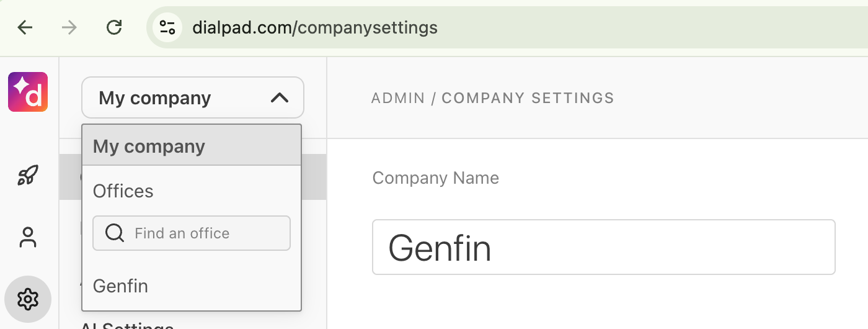
Task: Click the COMPANY SETTINGS breadcrumb
Action: (x=528, y=98)
